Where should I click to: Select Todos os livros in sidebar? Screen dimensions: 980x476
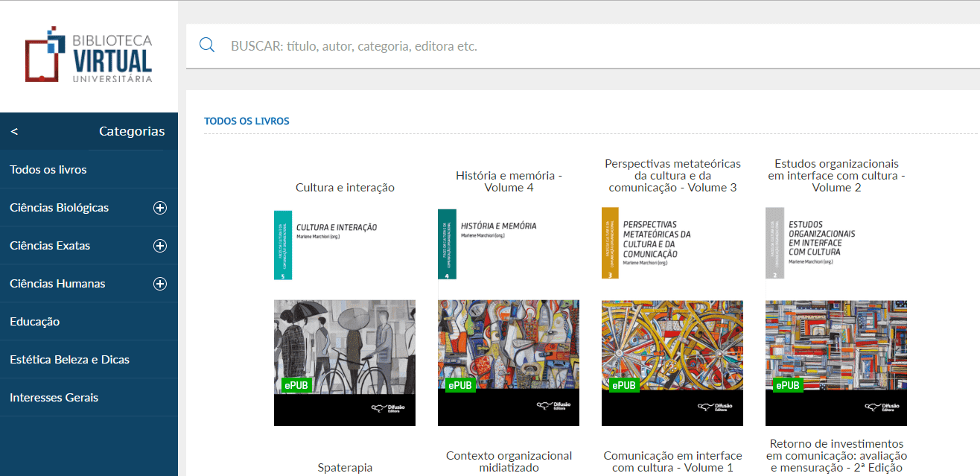click(x=48, y=170)
